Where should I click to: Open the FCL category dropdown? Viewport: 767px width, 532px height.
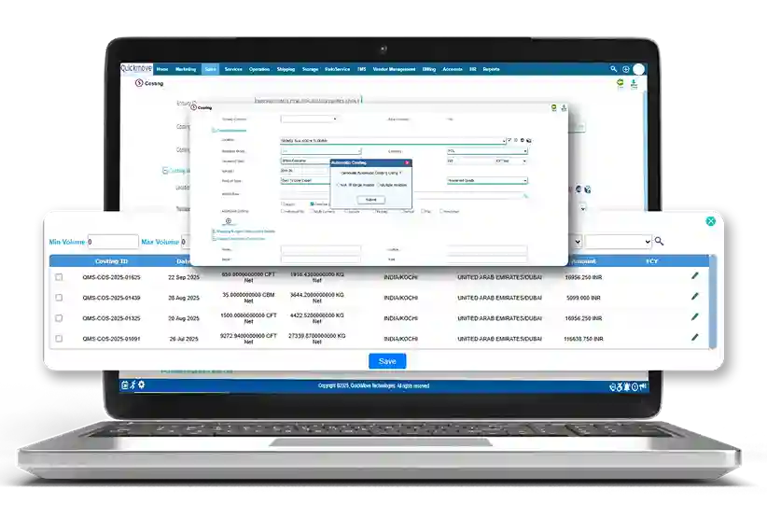click(x=487, y=151)
